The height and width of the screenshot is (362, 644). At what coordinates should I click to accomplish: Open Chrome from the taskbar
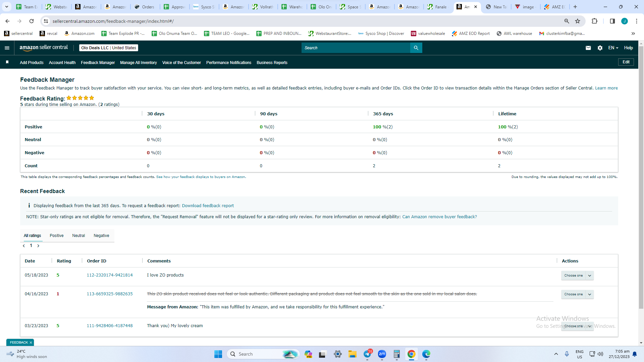pos(411,354)
